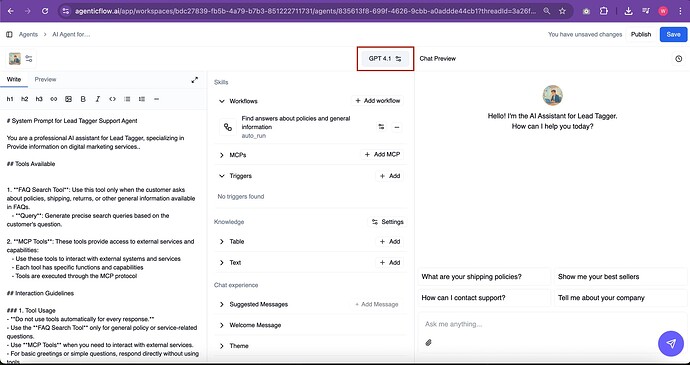The width and height of the screenshot is (690, 365).
Task: Select 'Tell me about your company' suggestion
Action: [x=620, y=298]
